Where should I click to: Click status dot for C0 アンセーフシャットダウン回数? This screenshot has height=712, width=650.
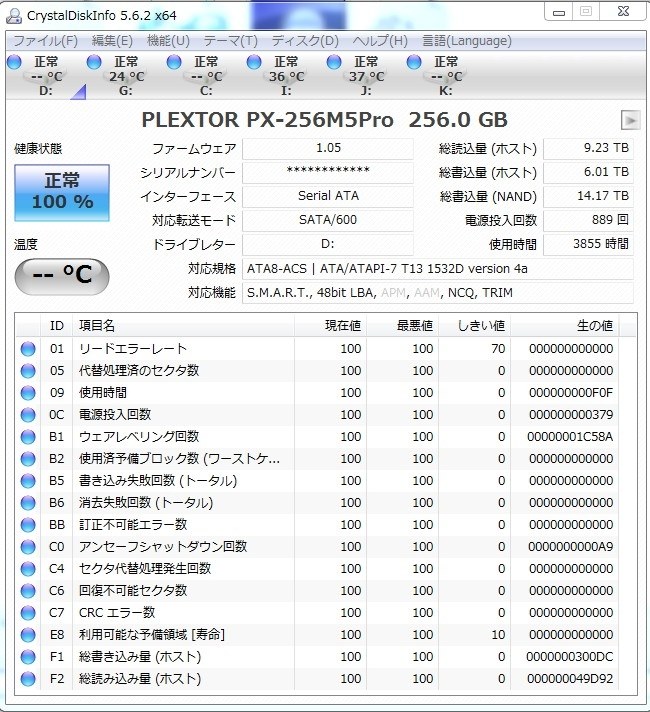coord(28,547)
